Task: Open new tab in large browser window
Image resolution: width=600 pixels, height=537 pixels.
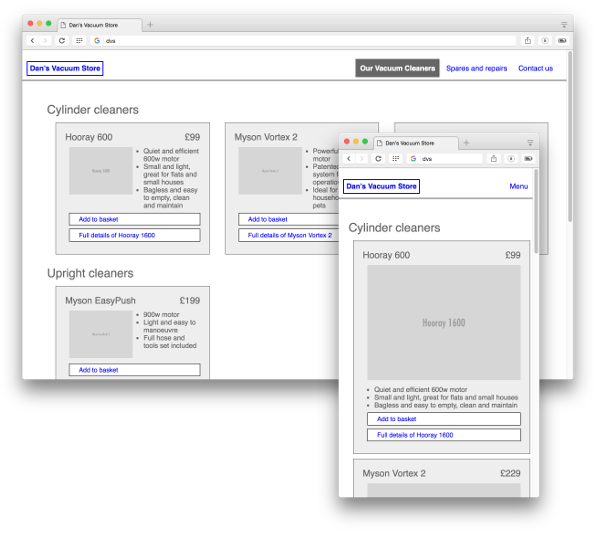Action: pyautogui.click(x=150, y=24)
